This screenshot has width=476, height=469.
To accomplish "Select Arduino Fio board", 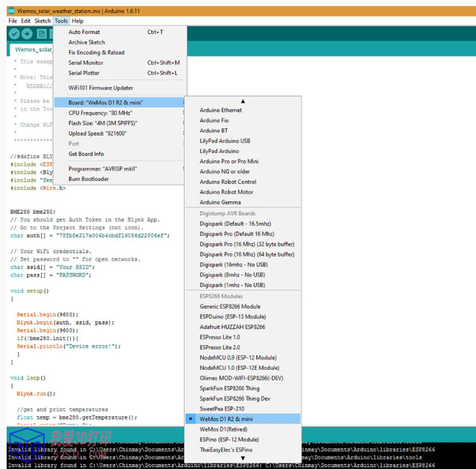I will (243, 121).
